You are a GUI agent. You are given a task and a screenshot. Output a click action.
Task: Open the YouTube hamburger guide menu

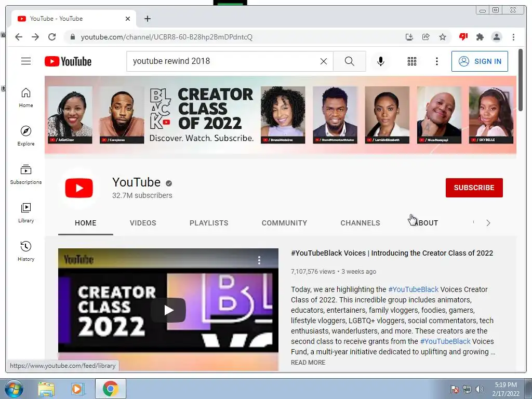[26, 61]
